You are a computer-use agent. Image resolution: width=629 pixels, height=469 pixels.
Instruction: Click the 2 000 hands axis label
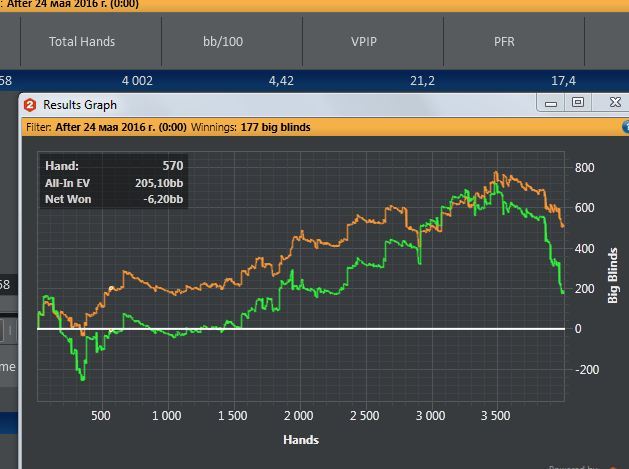click(x=298, y=416)
